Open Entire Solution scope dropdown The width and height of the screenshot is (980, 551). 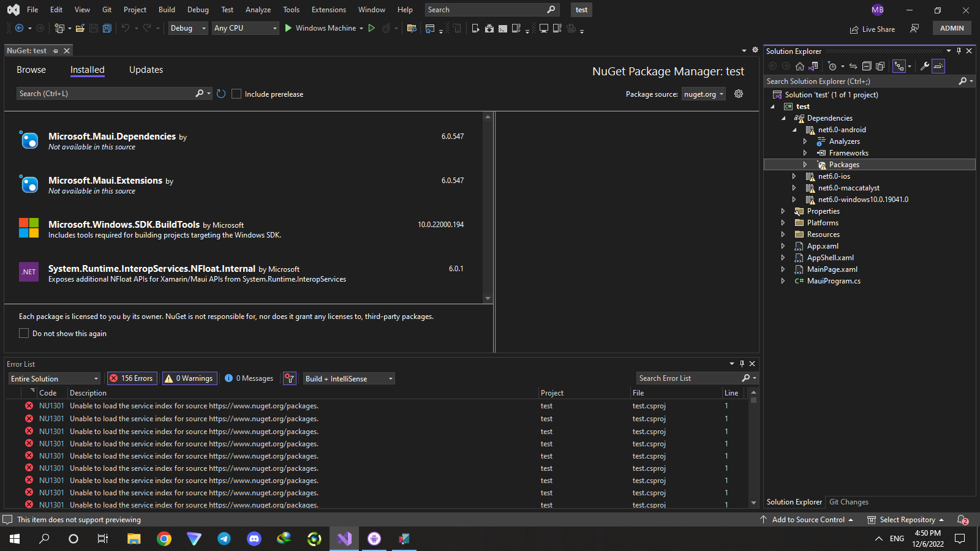point(54,378)
